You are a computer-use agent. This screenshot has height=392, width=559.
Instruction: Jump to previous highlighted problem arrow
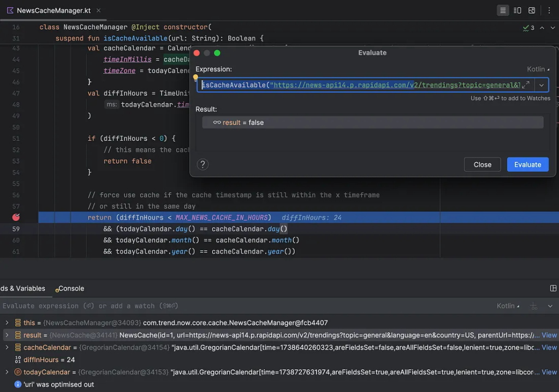click(x=542, y=28)
